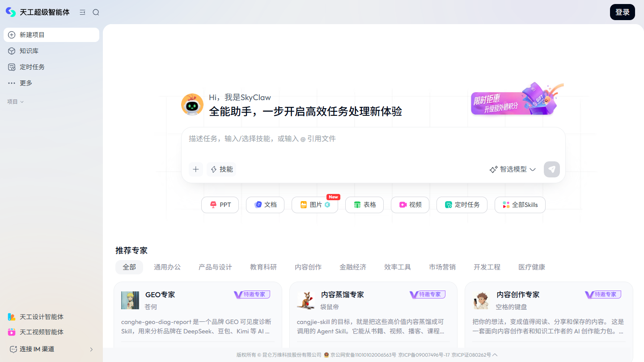This screenshot has width=644, height=362.
Task: Open 天工视频智能体 from the sidebar
Action: coord(51,332)
